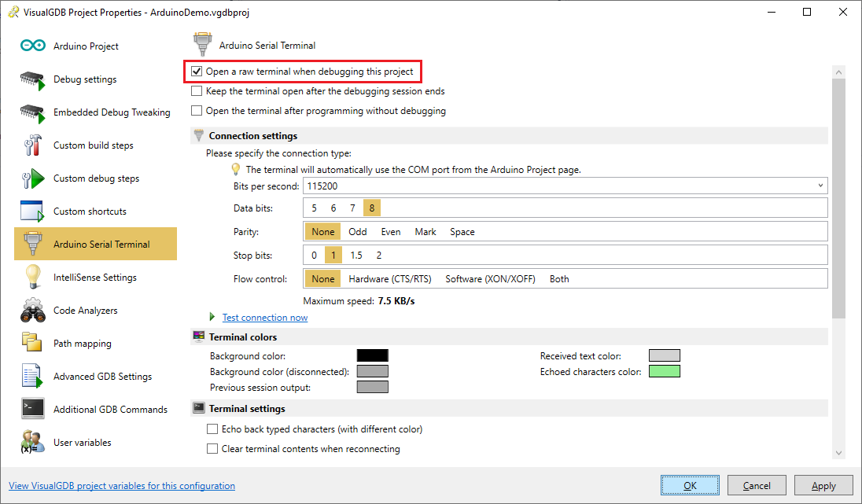862x504 pixels.
Task: Click the VisualGDB title bar app icon
Action: pyautogui.click(x=13, y=12)
